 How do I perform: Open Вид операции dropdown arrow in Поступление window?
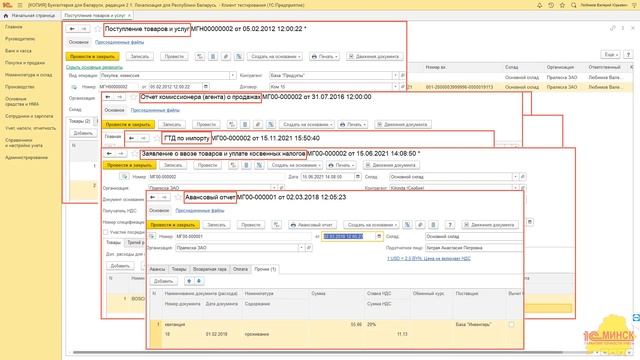[x=232, y=76]
